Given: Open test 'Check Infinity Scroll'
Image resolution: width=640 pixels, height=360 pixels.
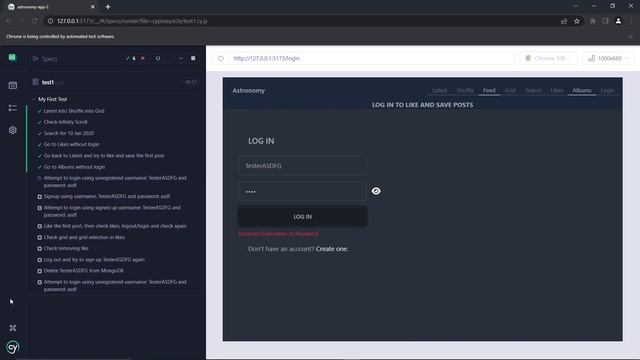Looking at the screenshot, I should pos(65,122).
